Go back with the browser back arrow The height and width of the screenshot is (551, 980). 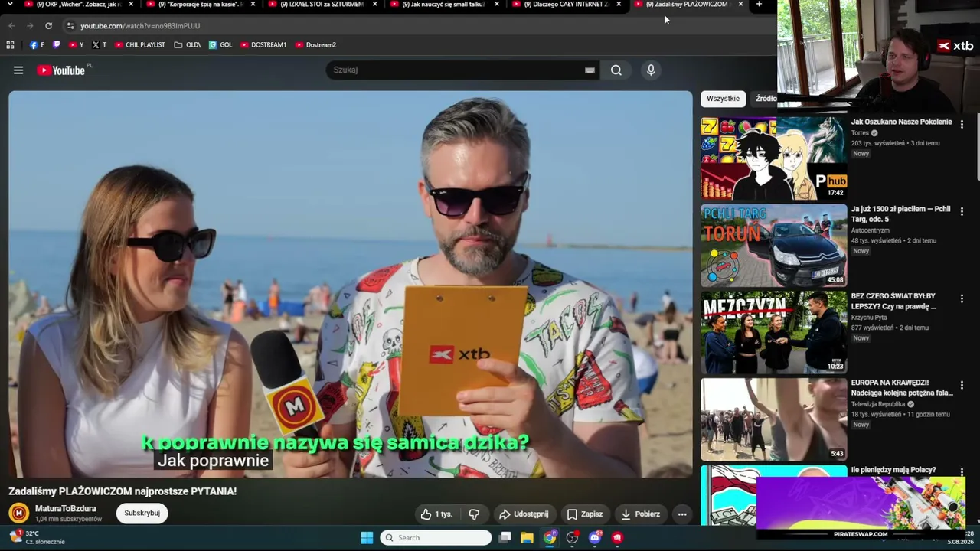click(11, 26)
